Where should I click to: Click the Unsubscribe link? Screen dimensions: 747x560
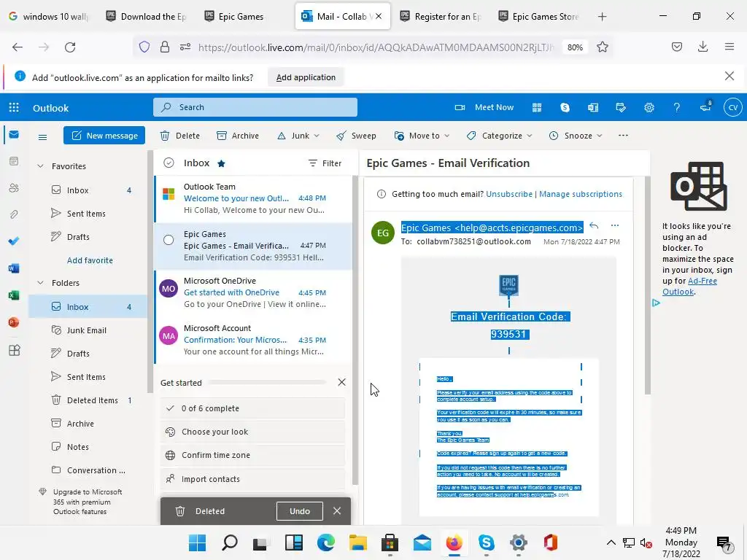(508, 194)
